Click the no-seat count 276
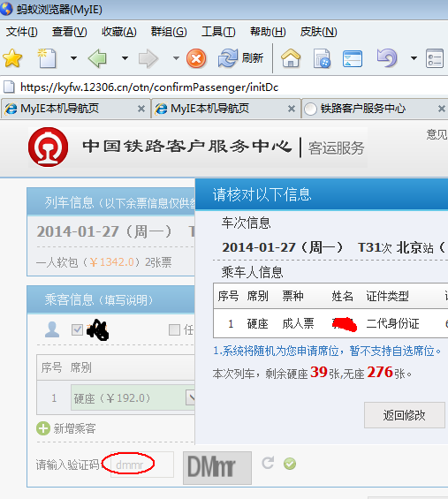The image size is (448, 499). tap(380, 372)
